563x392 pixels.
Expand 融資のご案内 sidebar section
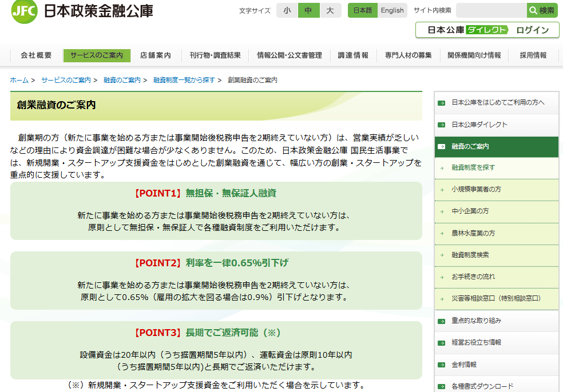click(x=470, y=146)
